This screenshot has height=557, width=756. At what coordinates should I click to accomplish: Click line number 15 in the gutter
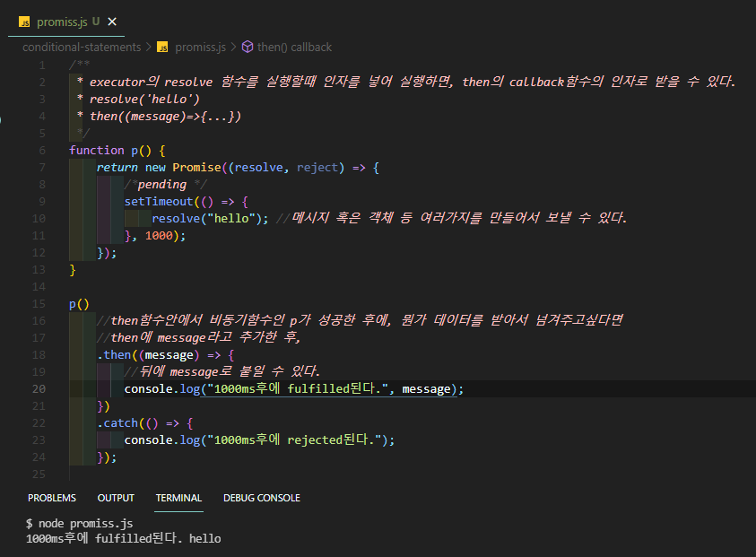(x=39, y=304)
